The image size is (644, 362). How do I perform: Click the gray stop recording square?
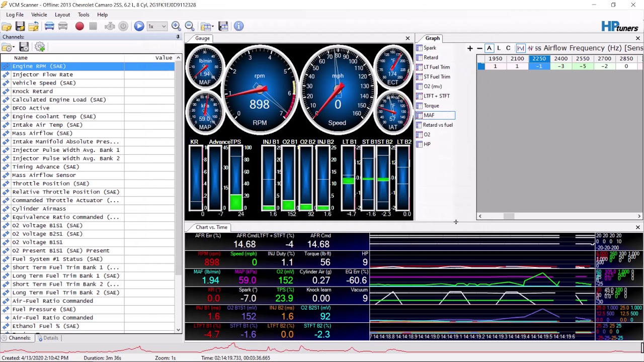pos(93,26)
